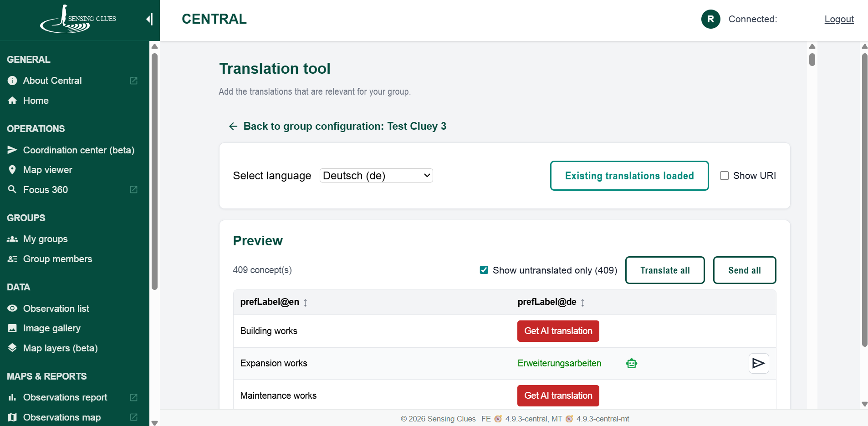The width and height of the screenshot is (868, 426).
Task: Click Translate all button
Action: (665, 270)
